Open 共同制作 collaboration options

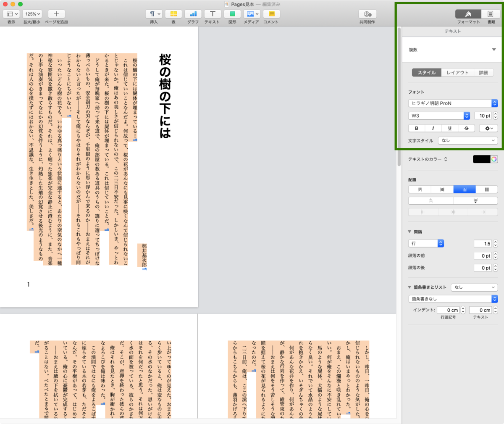[x=367, y=14]
